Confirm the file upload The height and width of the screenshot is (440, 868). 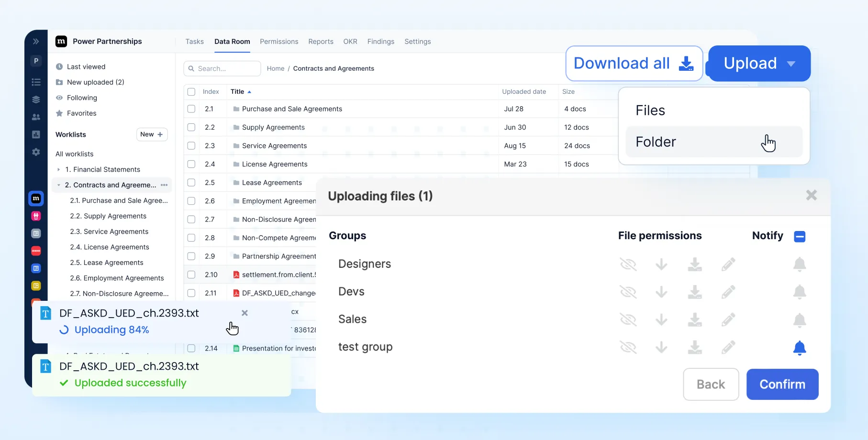click(x=782, y=384)
